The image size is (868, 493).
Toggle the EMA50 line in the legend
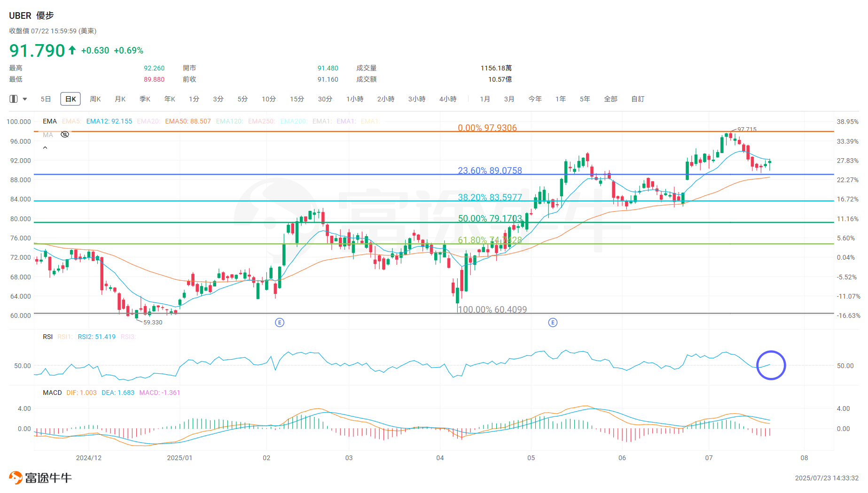coord(188,121)
